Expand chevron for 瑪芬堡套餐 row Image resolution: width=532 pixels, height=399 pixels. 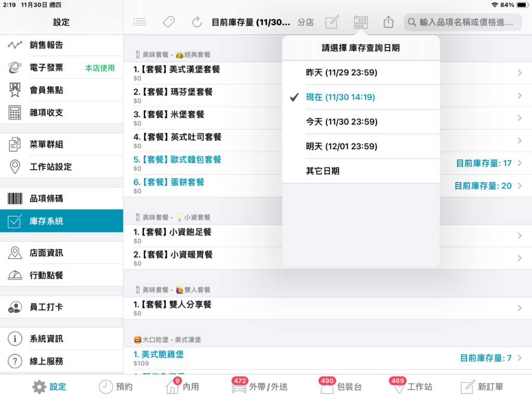pos(520,96)
